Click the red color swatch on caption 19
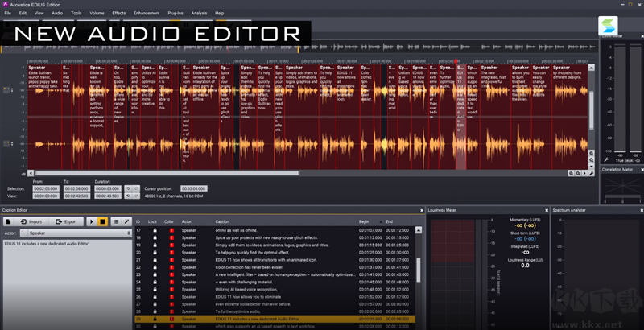 [x=171, y=245]
